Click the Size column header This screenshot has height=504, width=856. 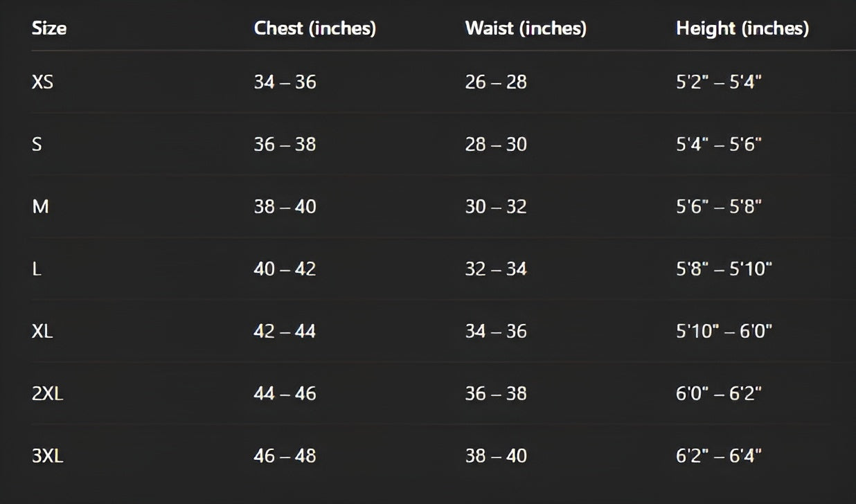(49, 28)
